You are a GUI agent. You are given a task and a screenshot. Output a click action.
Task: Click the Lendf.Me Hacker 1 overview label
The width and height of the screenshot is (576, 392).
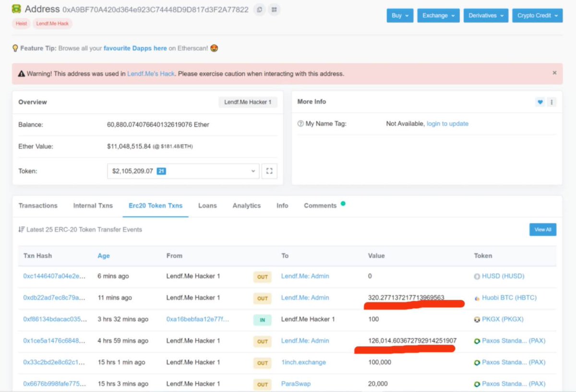point(248,102)
